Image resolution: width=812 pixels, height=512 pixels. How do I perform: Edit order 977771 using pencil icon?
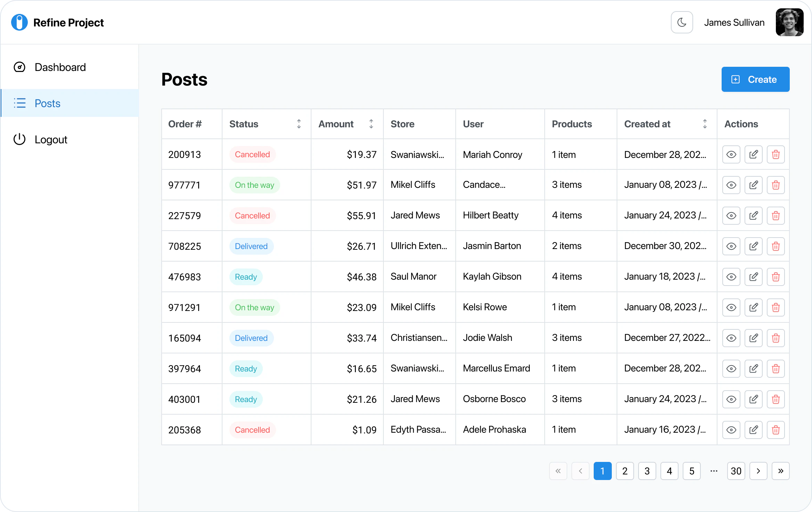(753, 185)
